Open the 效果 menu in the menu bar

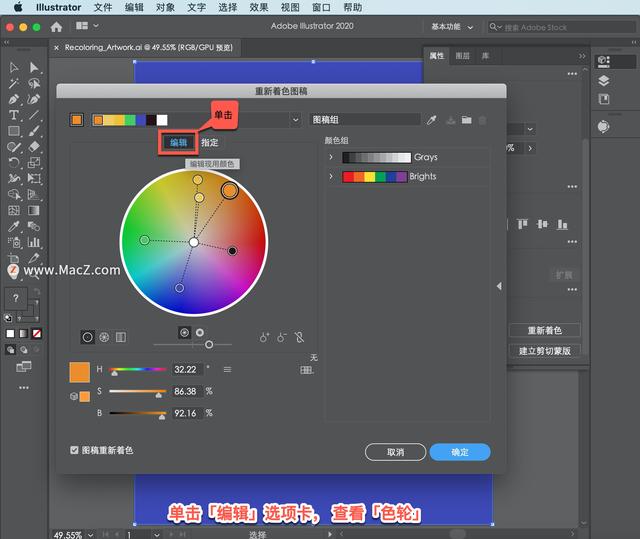click(x=259, y=7)
